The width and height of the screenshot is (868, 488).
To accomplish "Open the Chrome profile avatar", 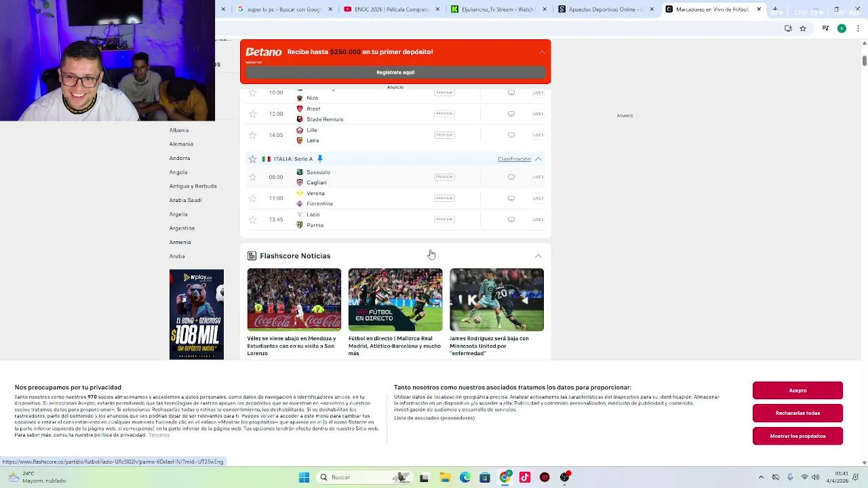I will pos(842,28).
